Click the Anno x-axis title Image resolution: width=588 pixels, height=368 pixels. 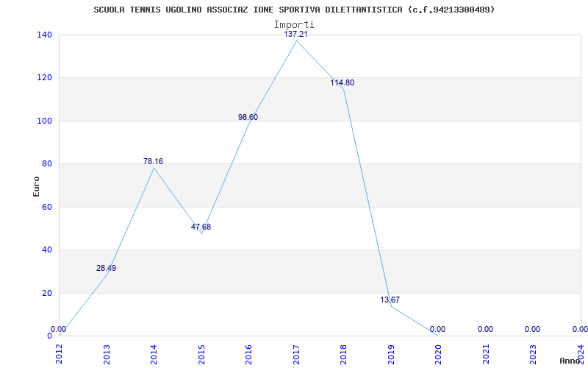tap(570, 361)
